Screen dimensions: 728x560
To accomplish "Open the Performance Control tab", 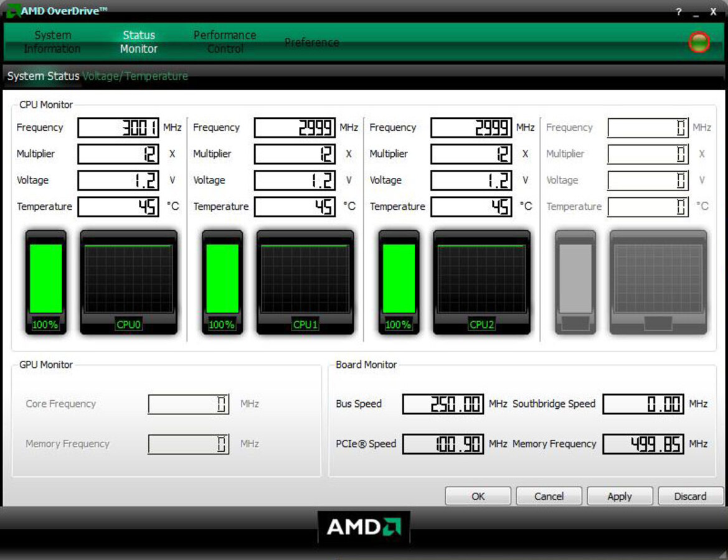I will (225, 42).
